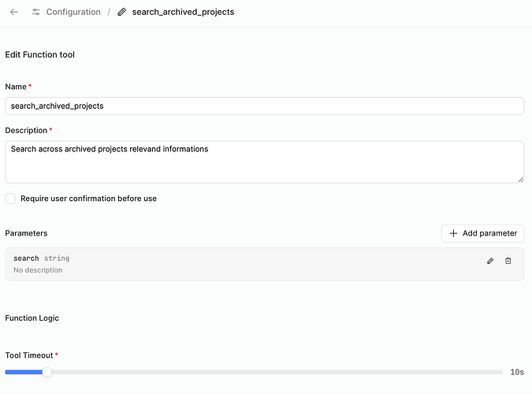Click the 'No description' parameter text
The image size is (532, 394).
coord(38,270)
